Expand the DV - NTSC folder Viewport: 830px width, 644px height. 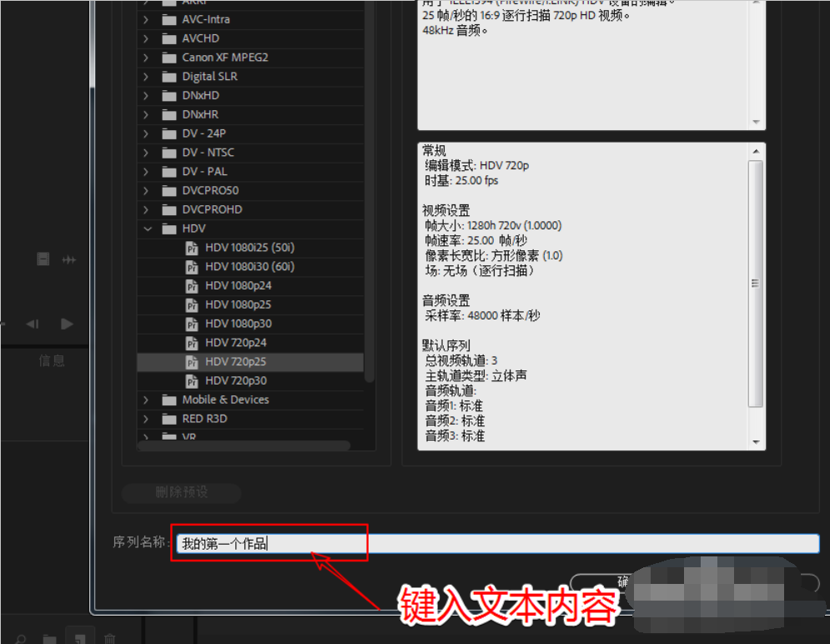(x=146, y=153)
